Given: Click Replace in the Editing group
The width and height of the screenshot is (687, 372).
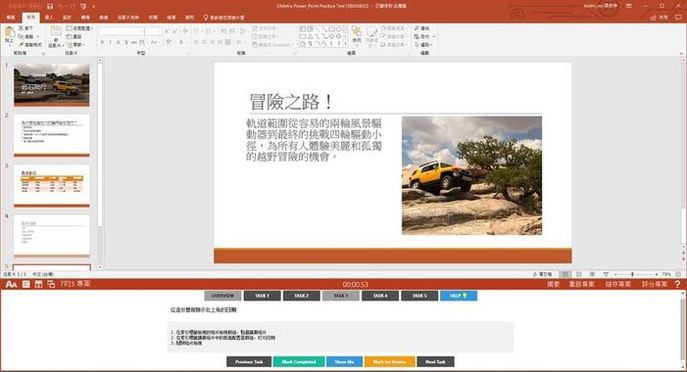Looking at the screenshot, I should pyautogui.click(x=423, y=36).
